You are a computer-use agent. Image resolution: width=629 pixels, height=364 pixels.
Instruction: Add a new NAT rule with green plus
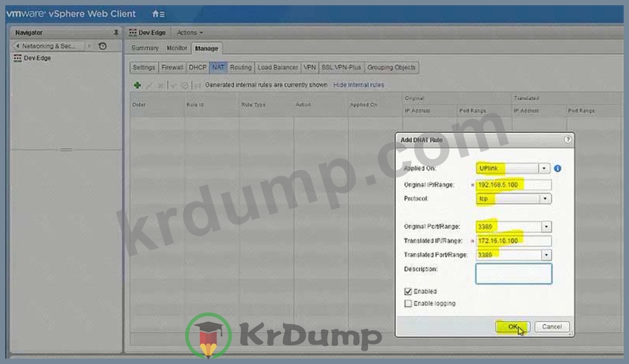[137, 85]
